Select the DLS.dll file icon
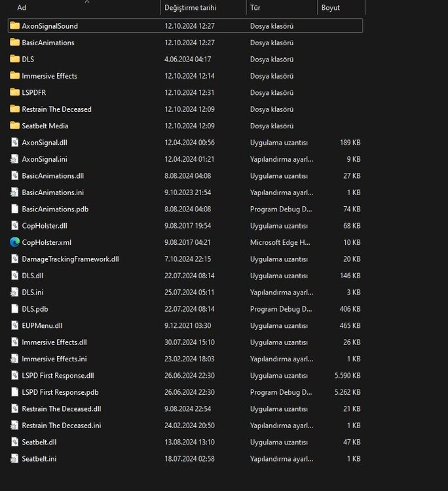The image size is (448, 491). pos(14,275)
